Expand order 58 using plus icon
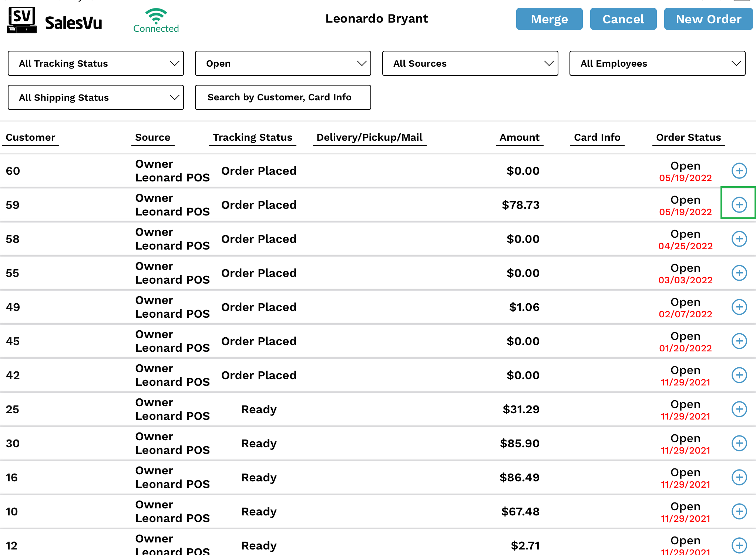This screenshot has width=756, height=558. (x=739, y=239)
